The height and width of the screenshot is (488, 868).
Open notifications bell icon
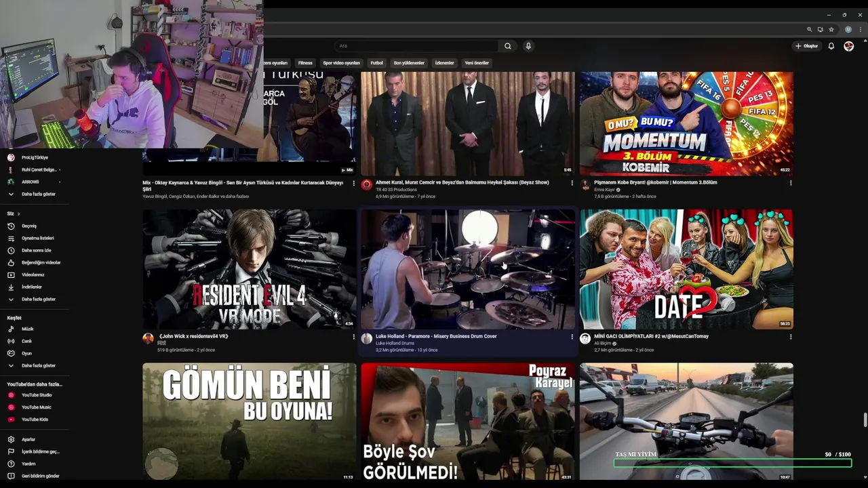tap(831, 46)
